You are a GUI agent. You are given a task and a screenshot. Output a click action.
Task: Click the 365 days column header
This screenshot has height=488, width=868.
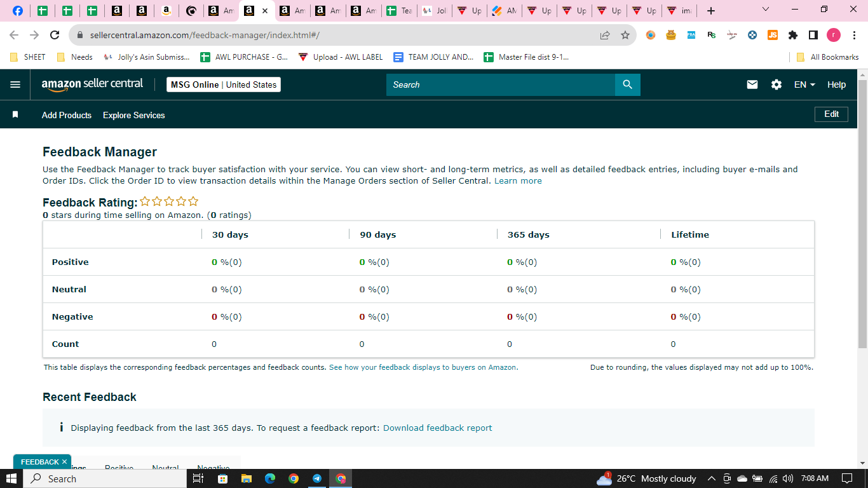(x=529, y=234)
